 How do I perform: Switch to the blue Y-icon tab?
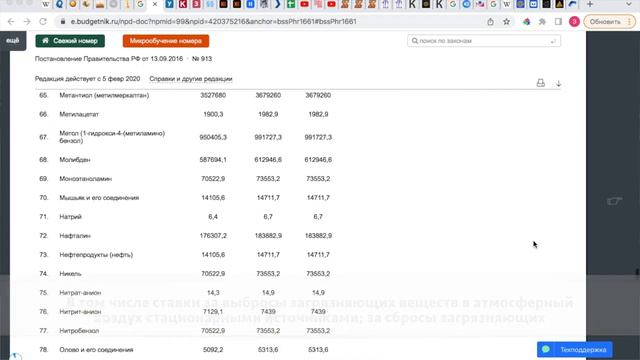[x=169, y=4]
